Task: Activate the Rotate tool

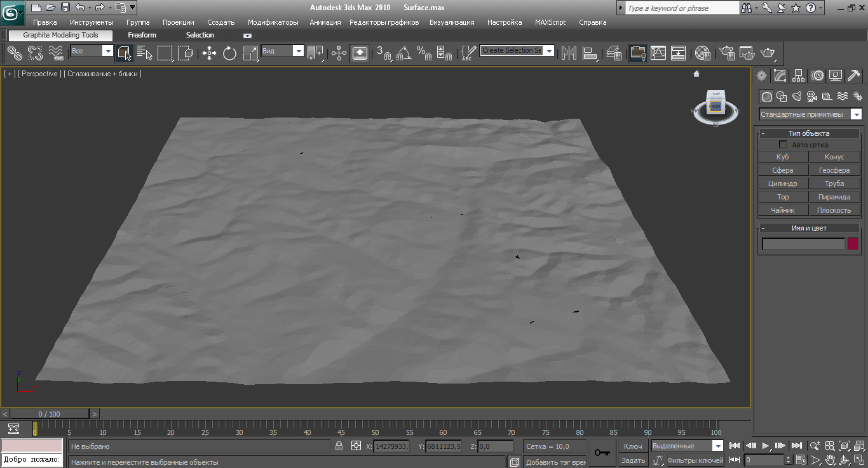Action: coord(230,53)
